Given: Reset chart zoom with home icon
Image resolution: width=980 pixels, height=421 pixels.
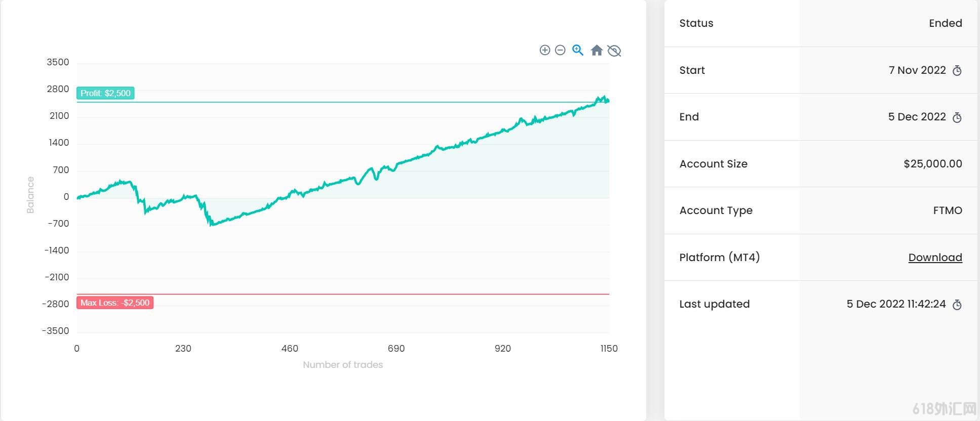Looking at the screenshot, I should click(x=597, y=50).
